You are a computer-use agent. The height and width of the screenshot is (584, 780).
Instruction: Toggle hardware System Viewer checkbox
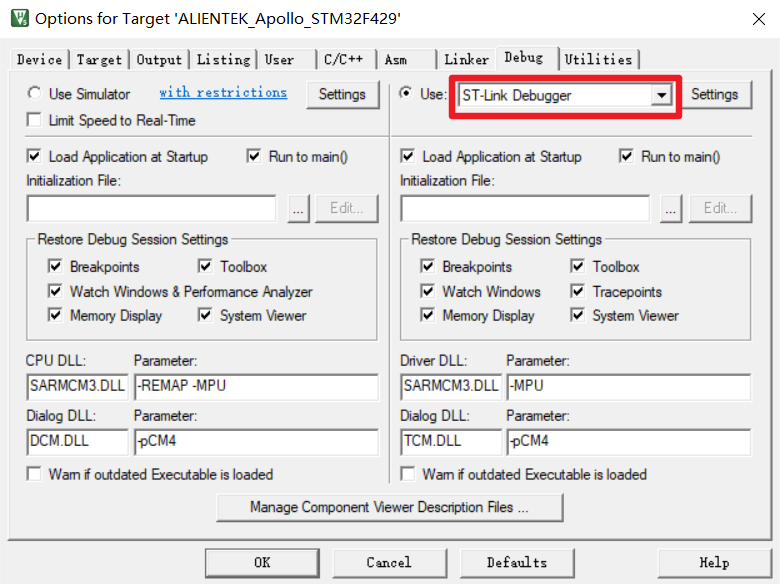point(578,315)
